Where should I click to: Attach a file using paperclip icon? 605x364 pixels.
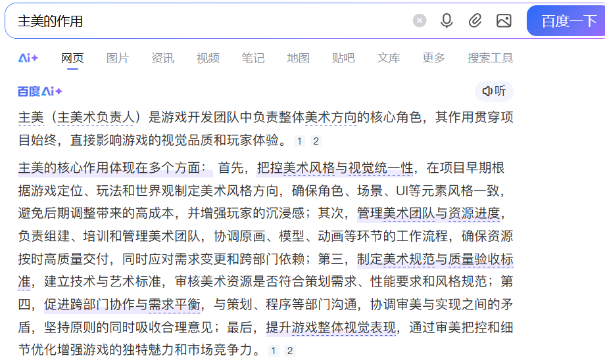tap(475, 21)
